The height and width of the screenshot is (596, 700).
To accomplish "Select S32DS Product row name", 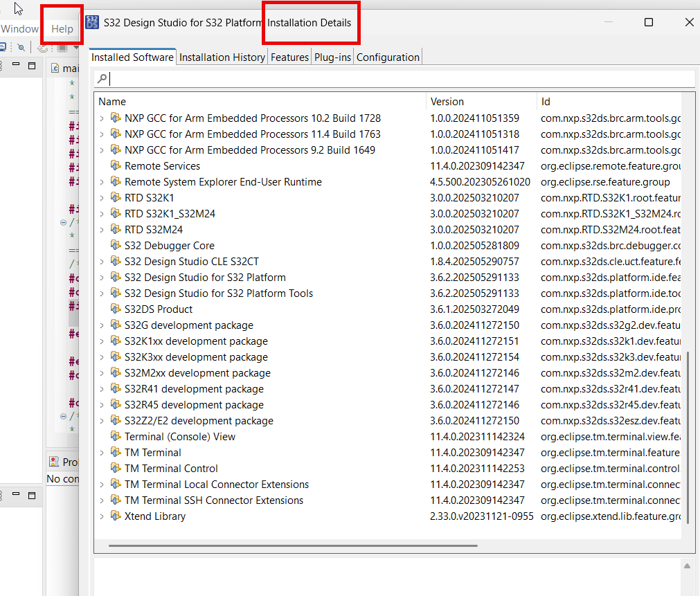I will point(159,309).
